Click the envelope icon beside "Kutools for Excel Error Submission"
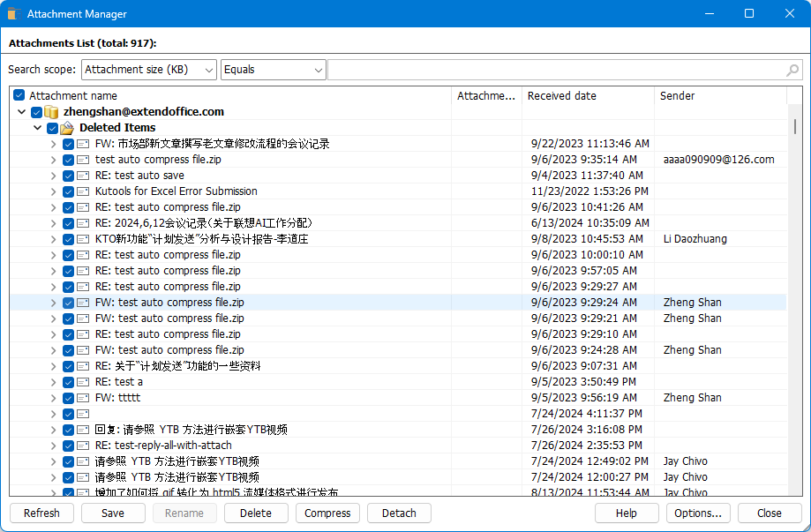The width and height of the screenshot is (811, 532). (x=83, y=191)
